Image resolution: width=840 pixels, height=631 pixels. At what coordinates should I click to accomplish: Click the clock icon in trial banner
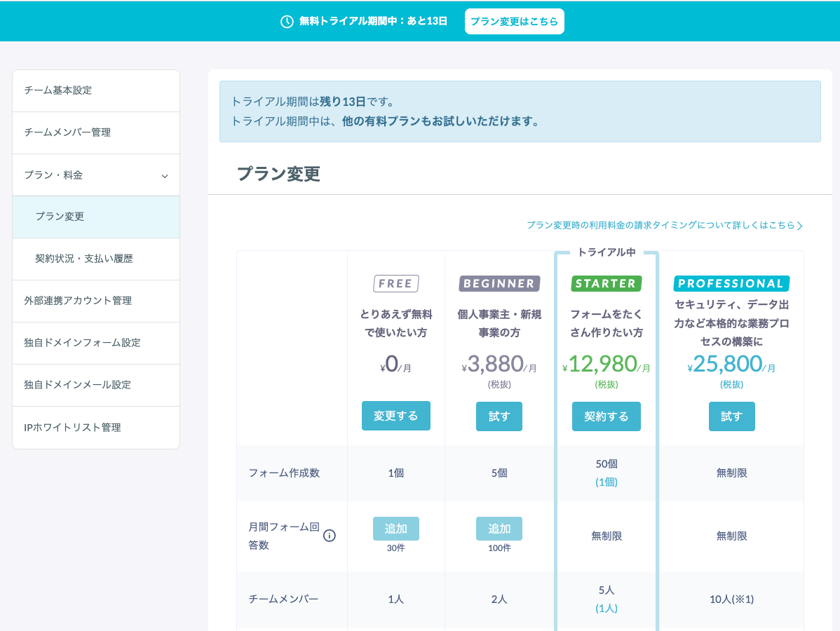(287, 21)
